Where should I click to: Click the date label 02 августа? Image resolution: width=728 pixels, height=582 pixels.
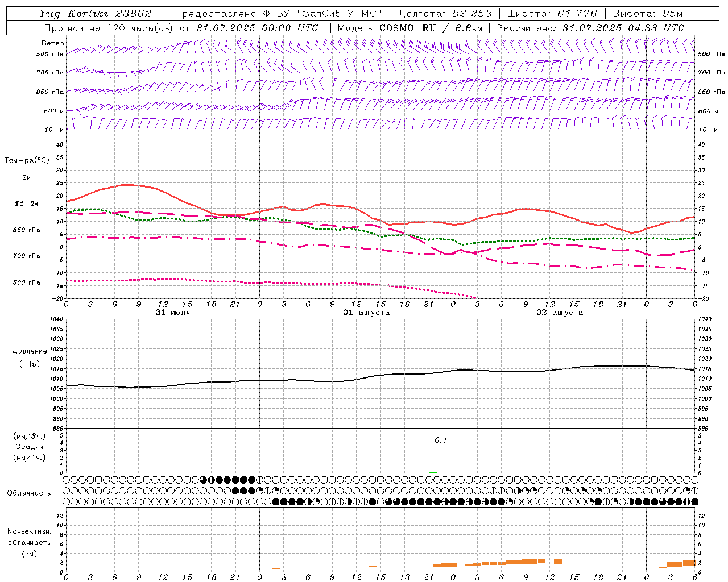560,313
